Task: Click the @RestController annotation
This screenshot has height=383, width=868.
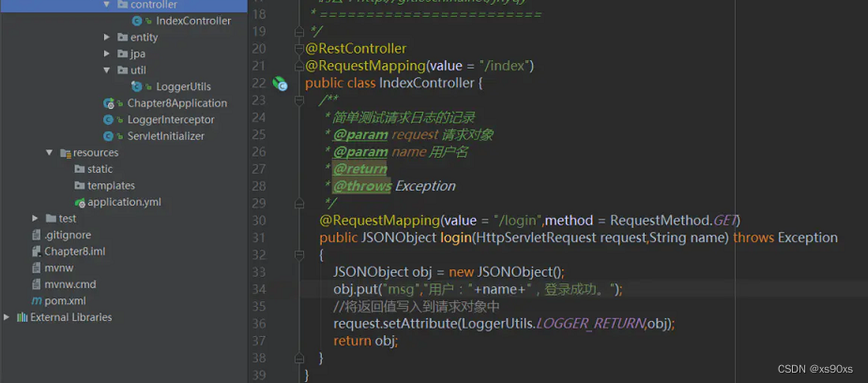Action: click(356, 49)
